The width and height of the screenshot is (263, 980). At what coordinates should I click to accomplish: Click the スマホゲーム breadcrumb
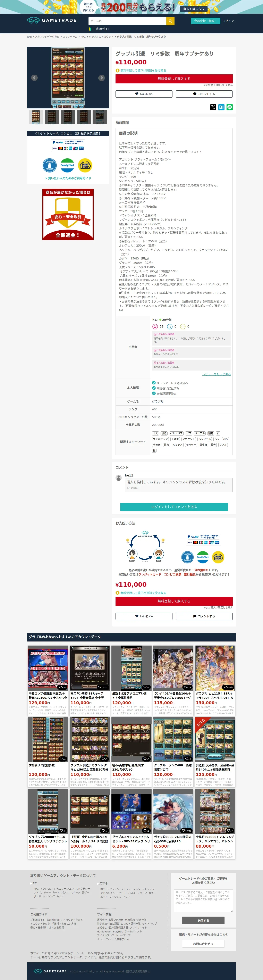(x=70, y=37)
